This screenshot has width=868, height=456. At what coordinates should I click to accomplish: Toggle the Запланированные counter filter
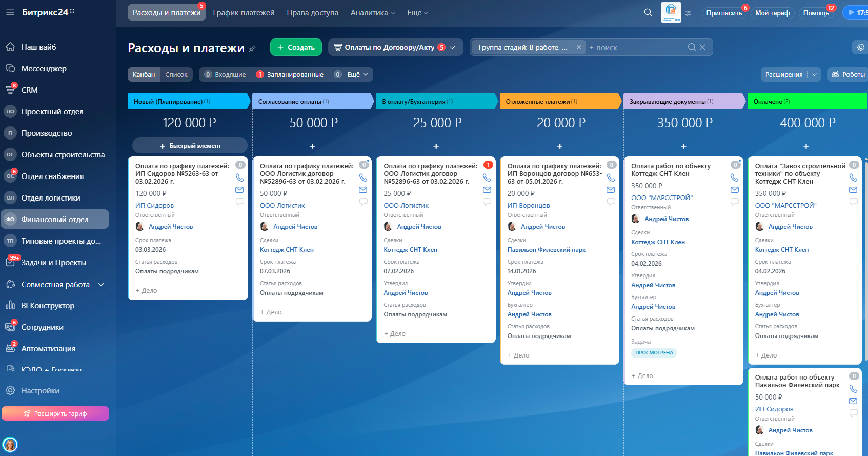(290, 75)
